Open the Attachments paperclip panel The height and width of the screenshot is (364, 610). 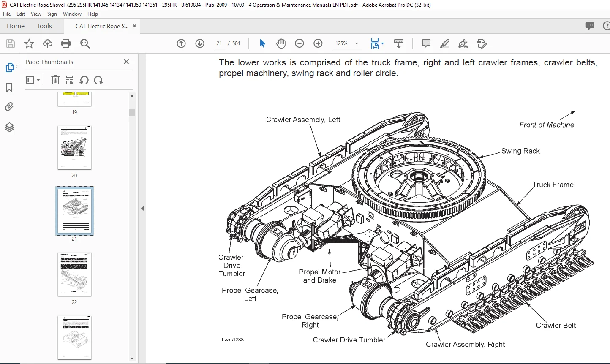pyautogui.click(x=9, y=107)
